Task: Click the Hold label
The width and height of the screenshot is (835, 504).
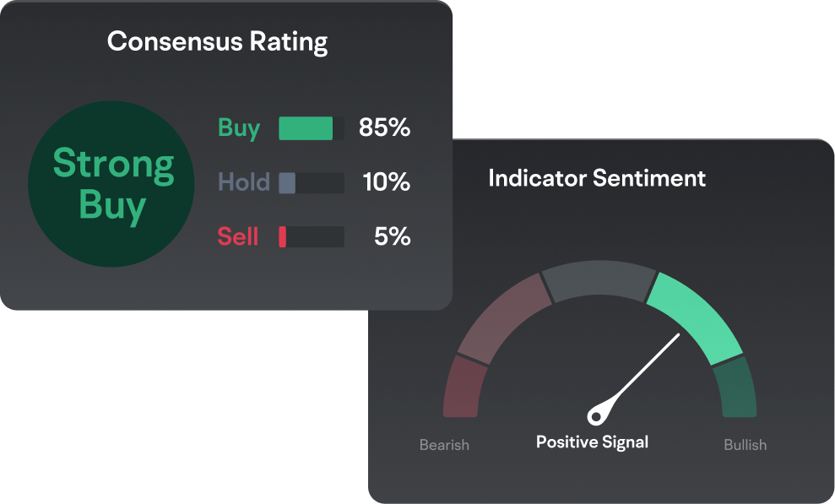Action: [244, 182]
